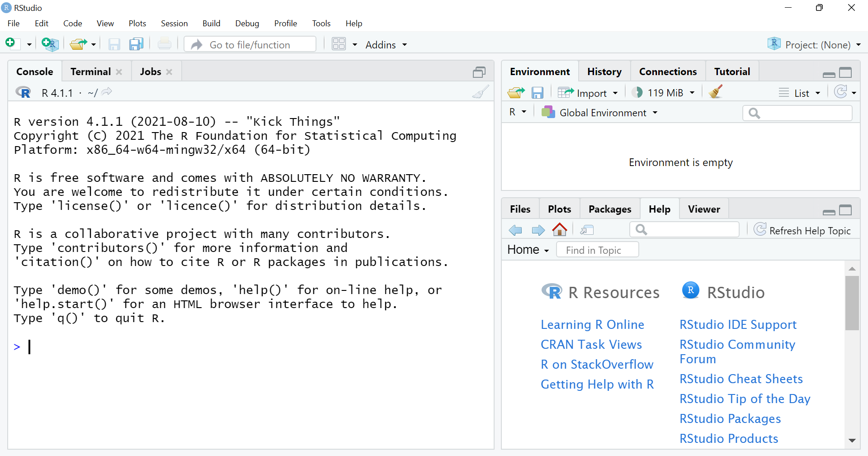Open the Import Dataset dropdown
The width and height of the screenshot is (868, 456).
coord(588,93)
